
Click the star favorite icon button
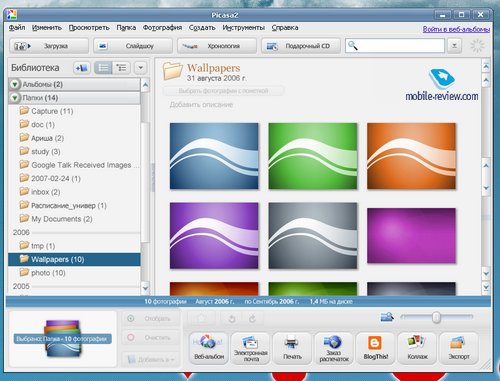tap(202, 319)
